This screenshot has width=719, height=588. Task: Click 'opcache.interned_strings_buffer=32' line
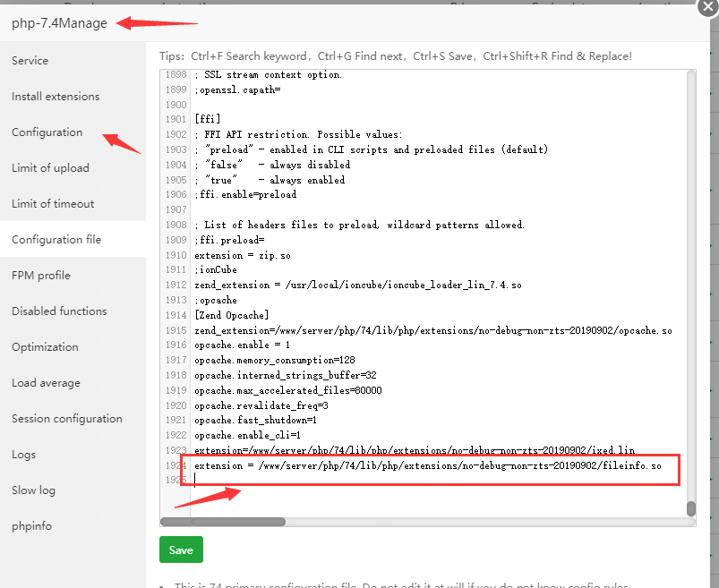coord(286,375)
